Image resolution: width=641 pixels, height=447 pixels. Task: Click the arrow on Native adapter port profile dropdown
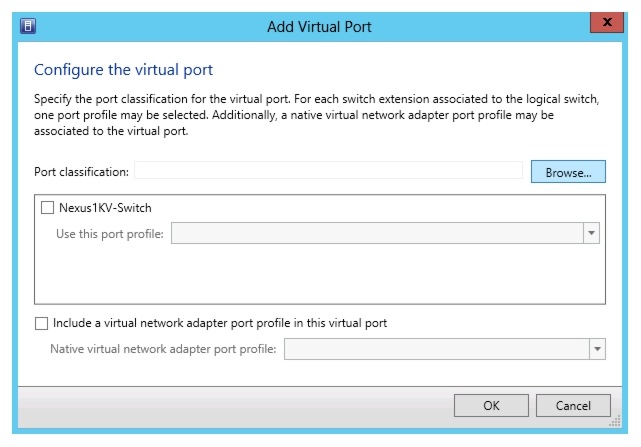click(x=598, y=349)
